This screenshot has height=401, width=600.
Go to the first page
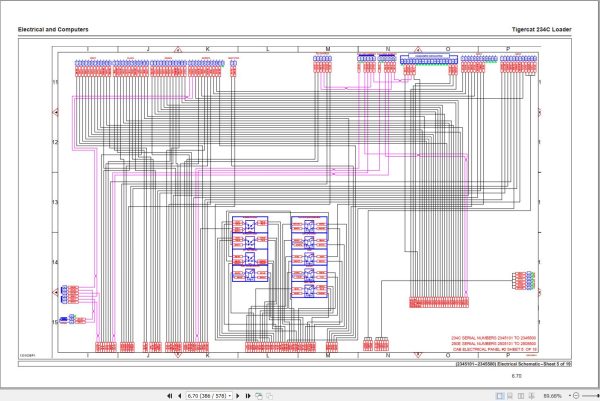170,396
